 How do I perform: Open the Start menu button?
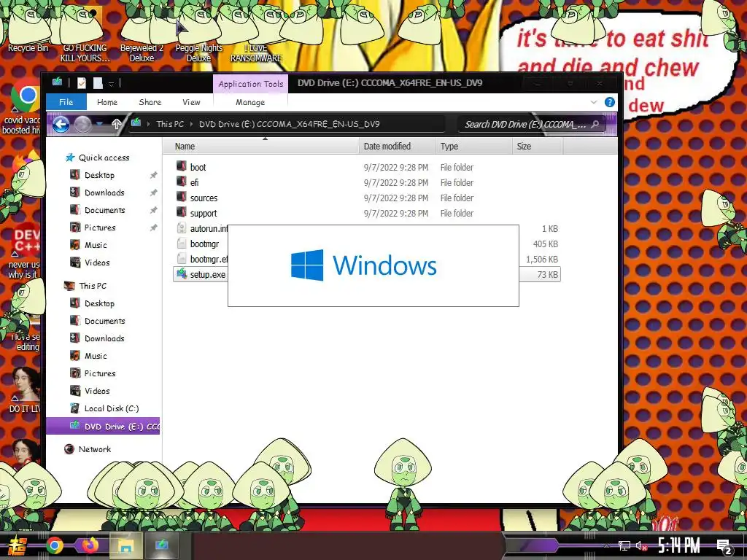pos(18,545)
